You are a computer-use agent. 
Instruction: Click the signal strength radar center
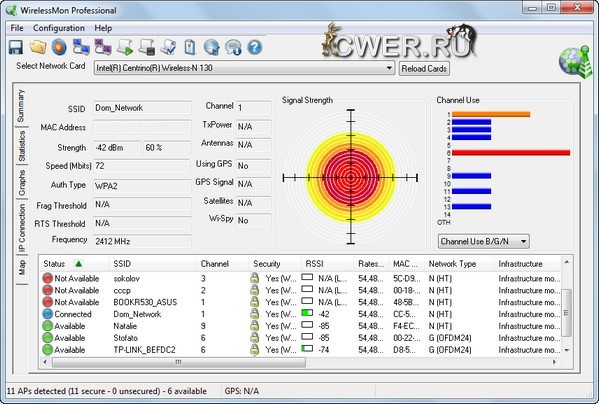coord(351,177)
